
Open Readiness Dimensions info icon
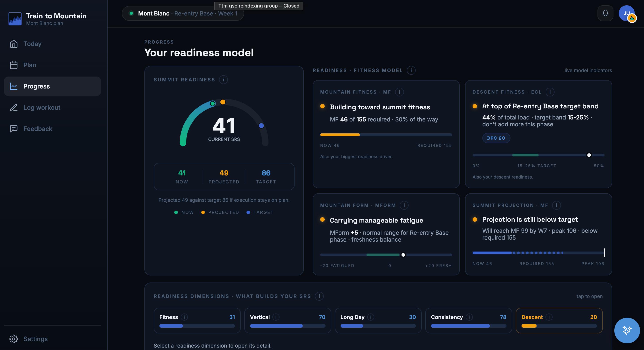pyautogui.click(x=319, y=296)
